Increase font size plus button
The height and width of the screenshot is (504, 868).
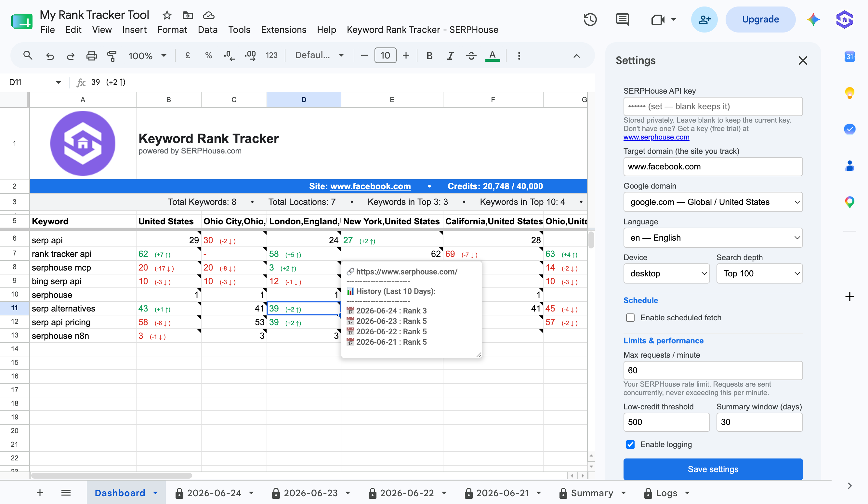406,56
